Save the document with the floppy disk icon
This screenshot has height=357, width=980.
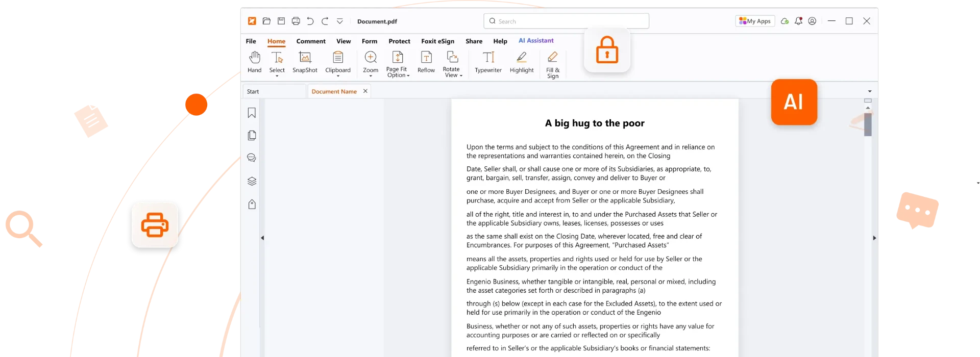coord(281,21)
